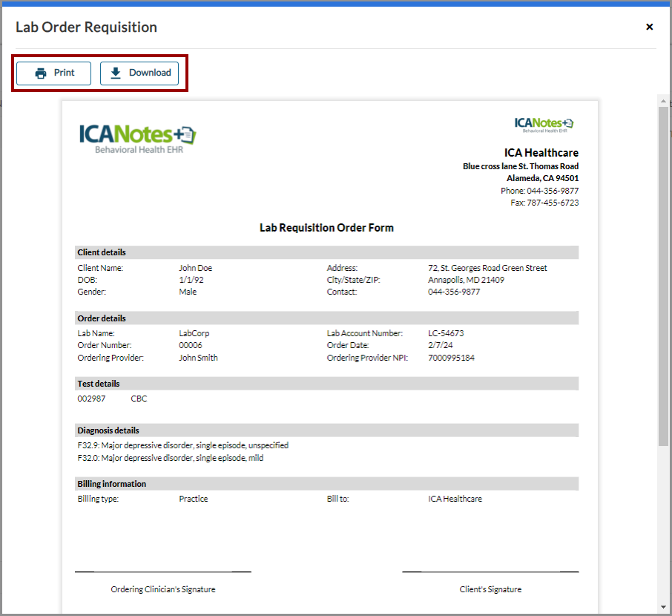Image resolution: width=672 pixels, height=616 pixels.
Task: Close the Lab Order Requisition dialog
Action: click(649, 27)
